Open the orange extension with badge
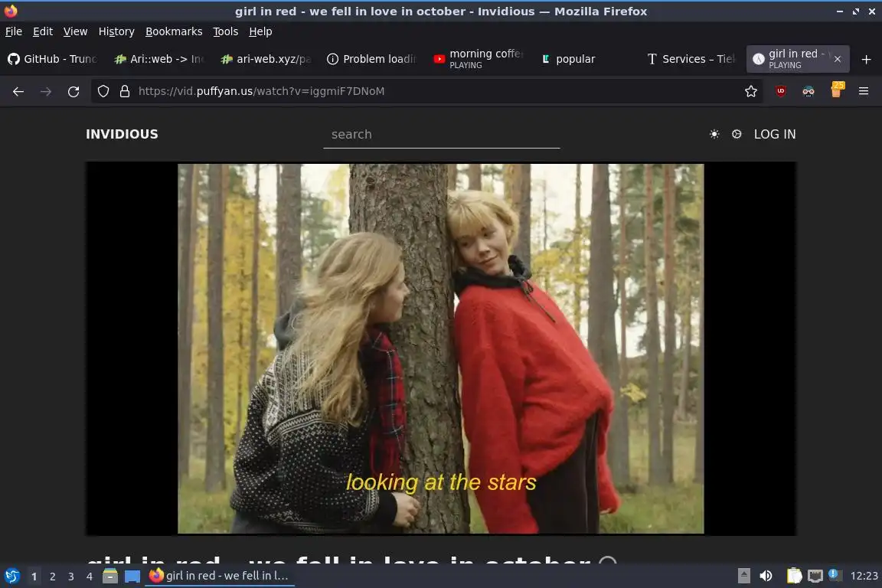Viewport: 882px width, 588px height. point(837,90)
